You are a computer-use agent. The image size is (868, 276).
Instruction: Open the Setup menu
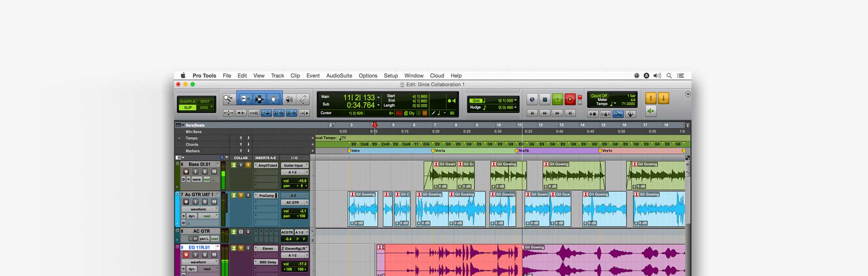click(x=391, y=76)
